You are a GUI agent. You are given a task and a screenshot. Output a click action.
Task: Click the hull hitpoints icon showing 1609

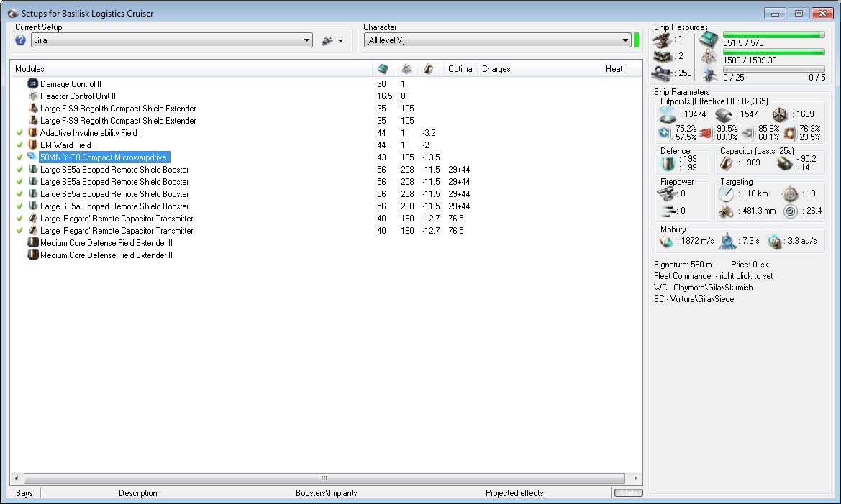(x=780, y=114)
